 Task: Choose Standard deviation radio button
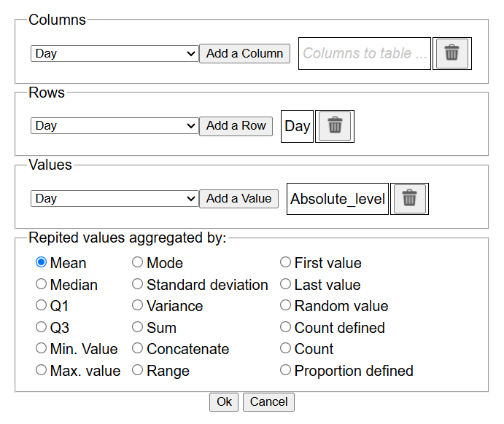point(138,284)
